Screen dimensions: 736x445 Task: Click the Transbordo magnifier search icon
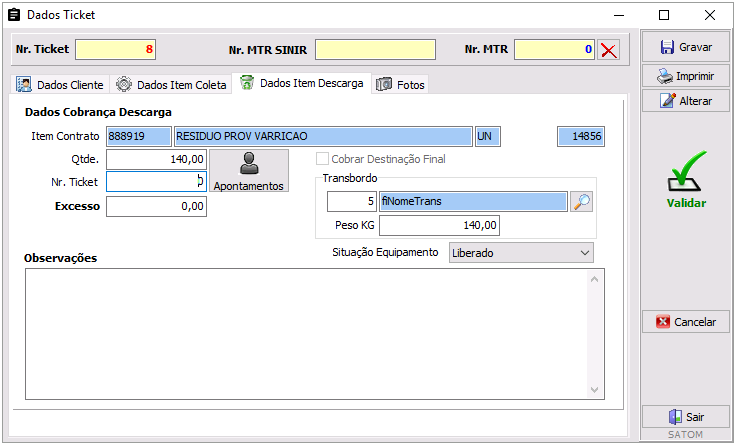click(x=582, y=202)
